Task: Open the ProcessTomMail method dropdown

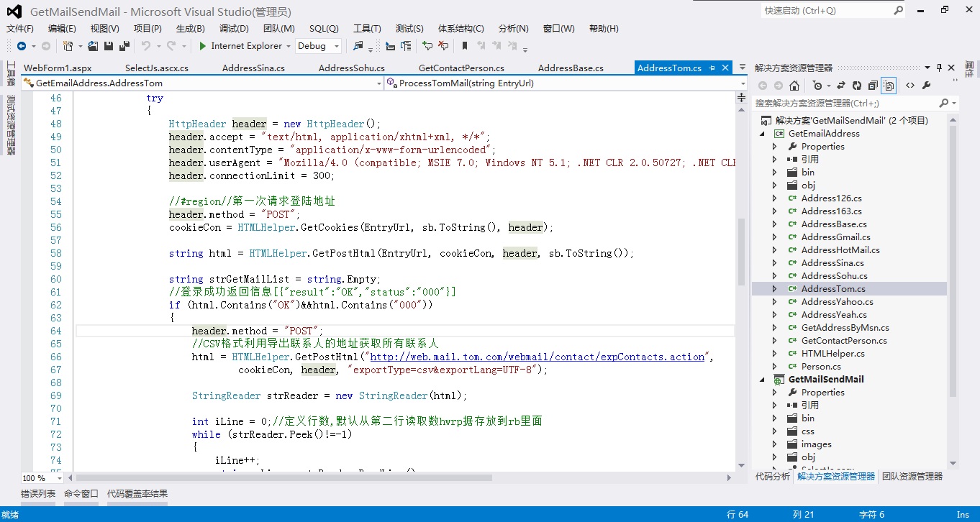Action: tap(567, 83)
